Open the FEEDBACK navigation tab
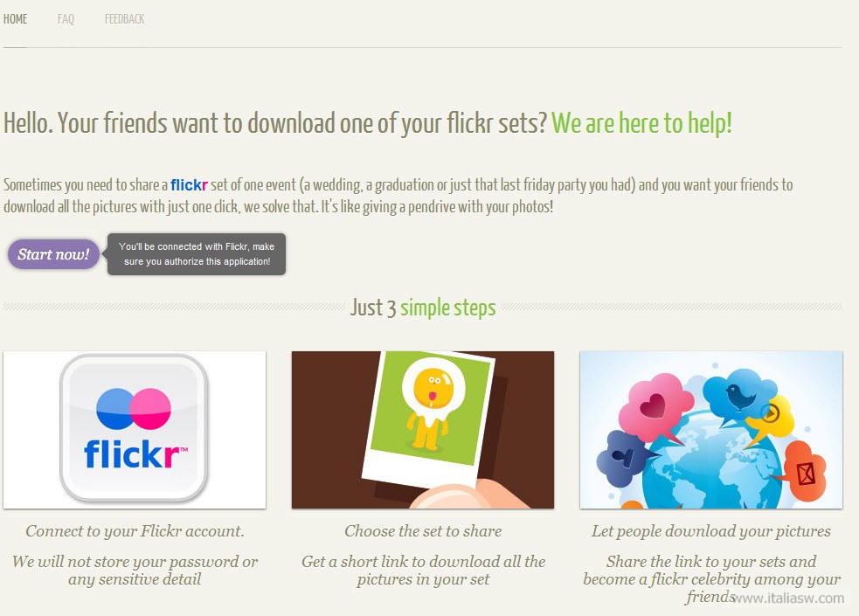The width and height of the screenshot is (859, 616). 124,19
